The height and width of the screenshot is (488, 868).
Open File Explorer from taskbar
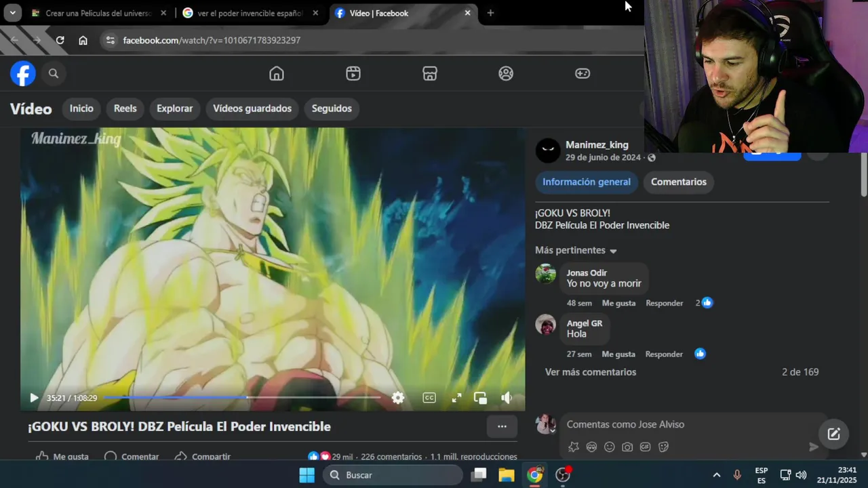[x=506, y=475]
